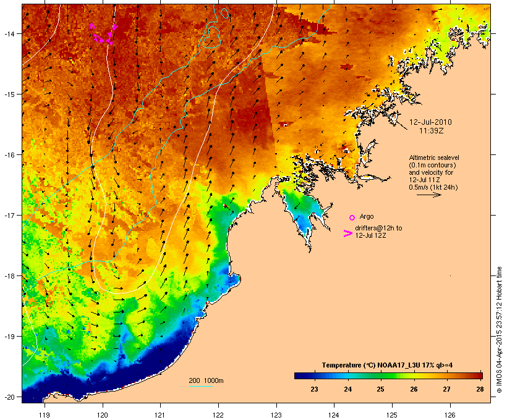Click the longitude axis label 124
Viewport: 507px width, 420px height.
coord(334,415)
